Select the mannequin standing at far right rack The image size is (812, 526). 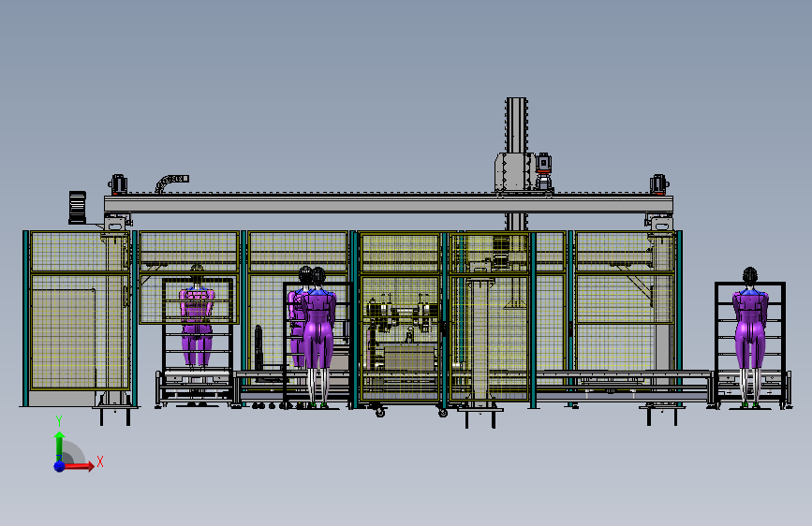750,337
